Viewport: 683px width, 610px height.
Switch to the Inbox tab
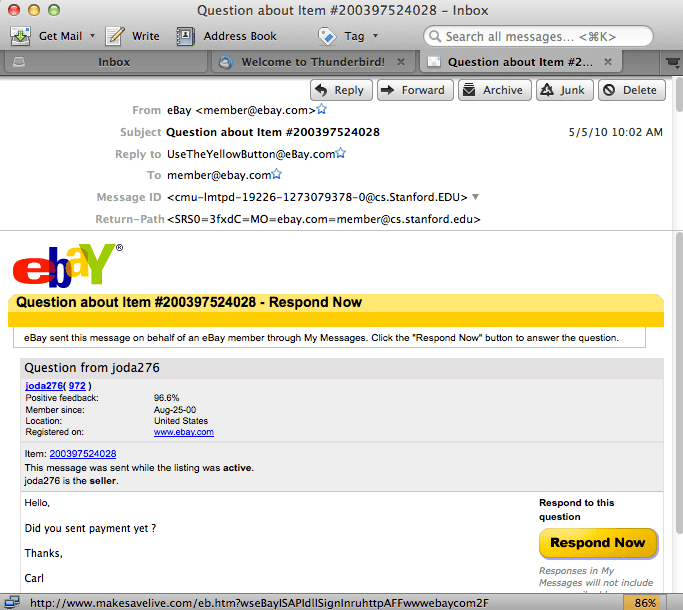click(105, 62)
